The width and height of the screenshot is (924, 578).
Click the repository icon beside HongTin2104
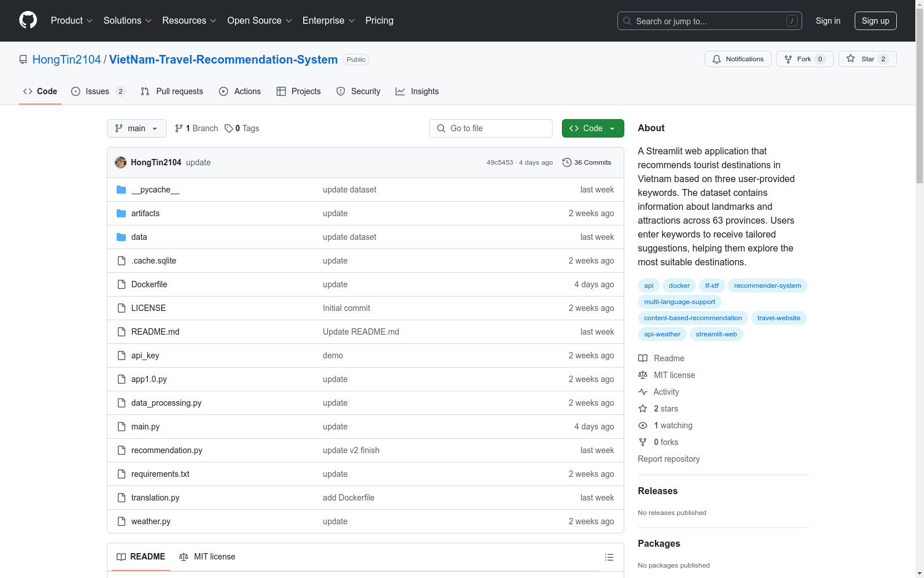23,60
